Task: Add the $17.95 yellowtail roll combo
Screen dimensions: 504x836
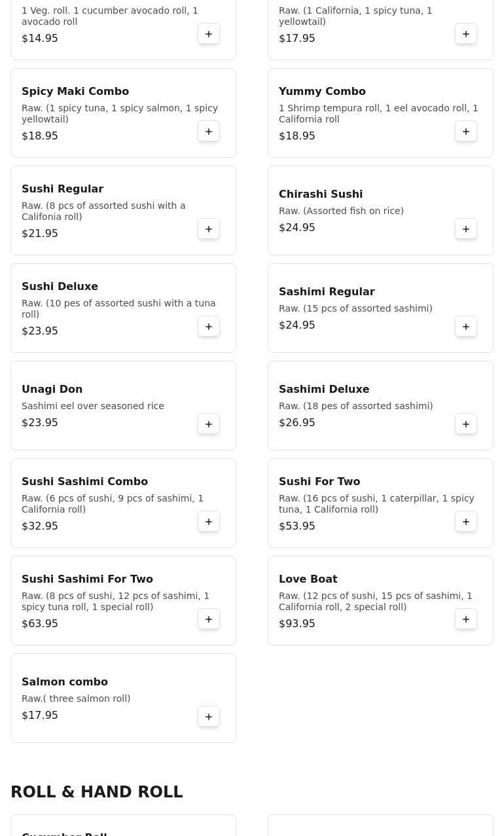Action: coord(466,34)
